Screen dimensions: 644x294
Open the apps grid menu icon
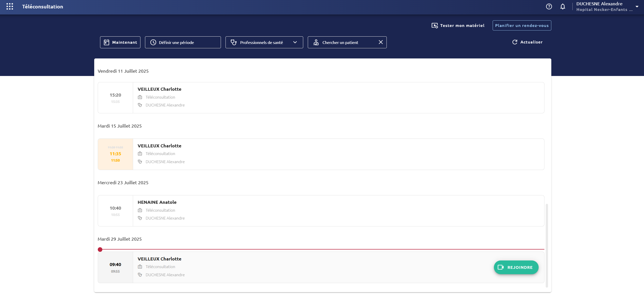(x=10, y=7)
